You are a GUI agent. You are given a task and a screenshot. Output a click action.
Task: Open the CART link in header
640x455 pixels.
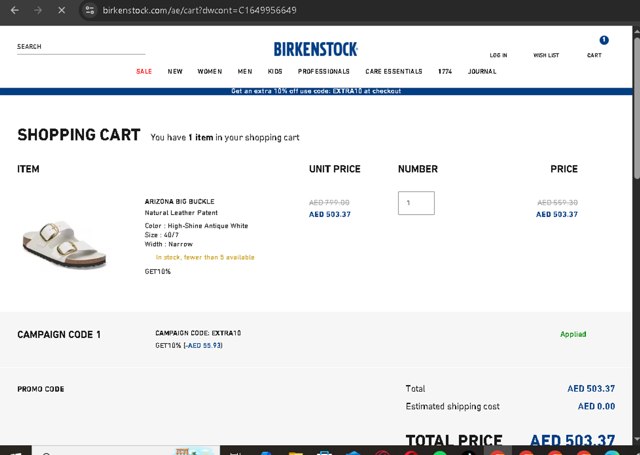pos(594,55)
